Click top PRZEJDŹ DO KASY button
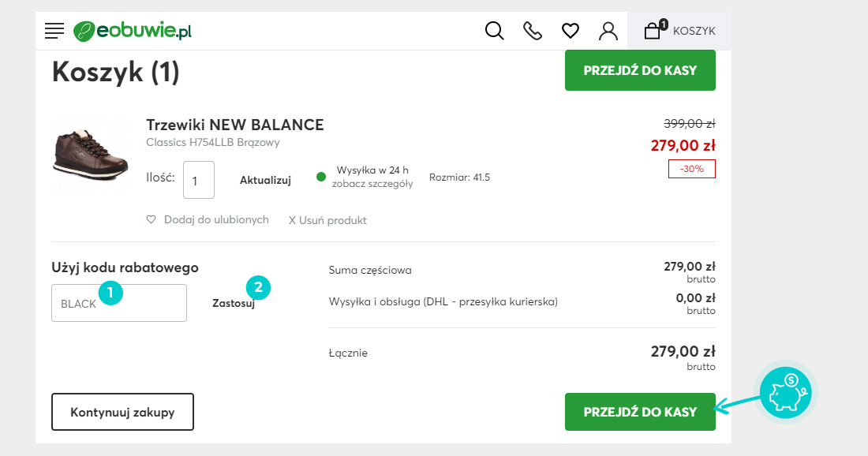Viewport: 868px width, 456px height. pos(640,70)
